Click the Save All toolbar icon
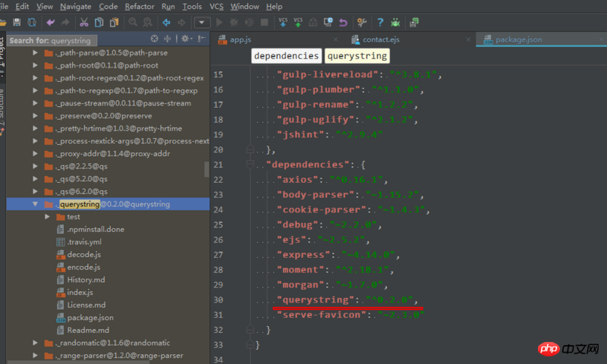This screenshot has height=364, width=607. pyautogui.click(x=17, y=23)
